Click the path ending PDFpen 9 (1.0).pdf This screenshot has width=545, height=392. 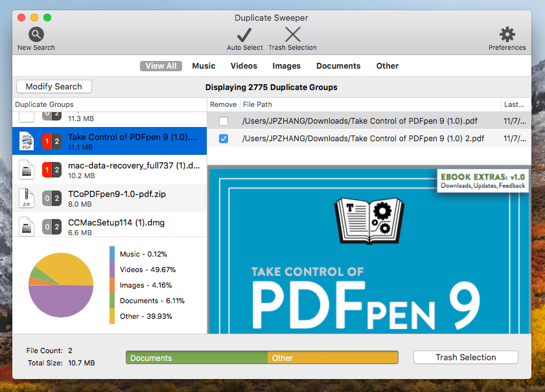coord(360,121)
